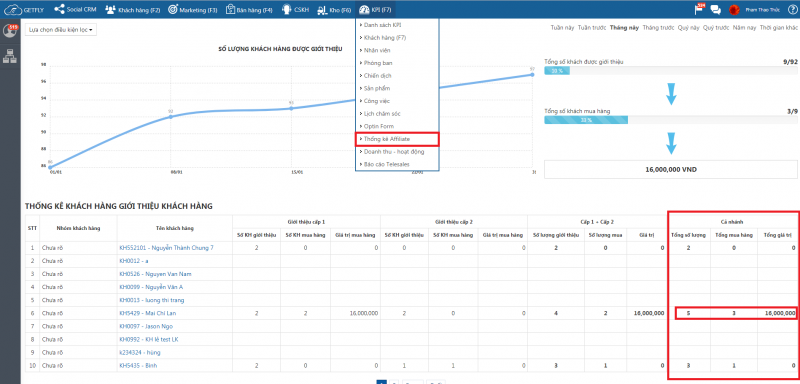Open Social CRM share icon menu
800x384 pixels.
click(59, 9)
